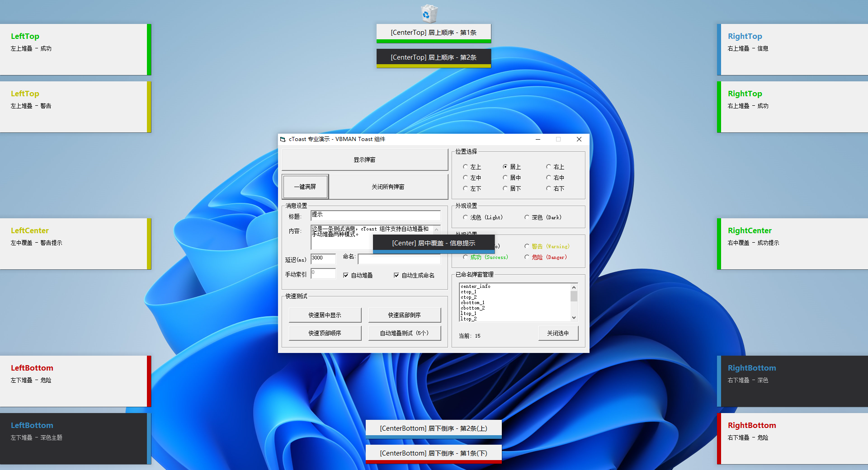Open the Recycle Bin desktop icon
The image size is (868, 470).
tap(429, 14)
